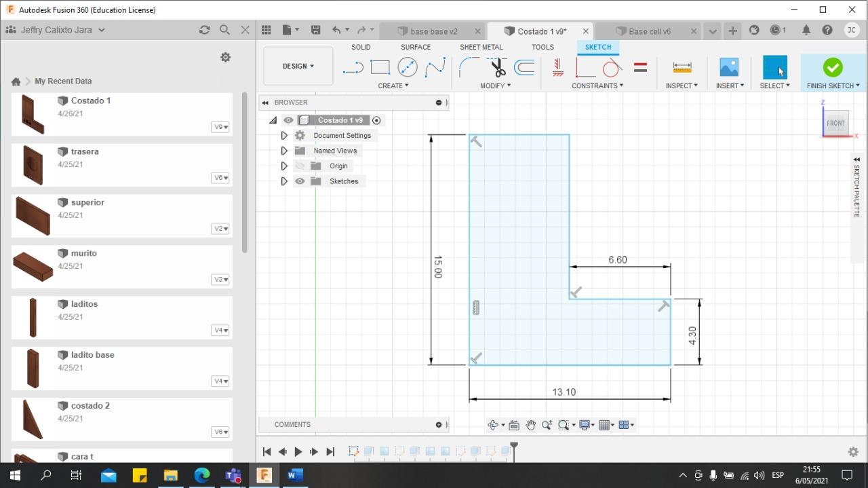Activate the Costado 1 v9 radio button

coord(376,120)
